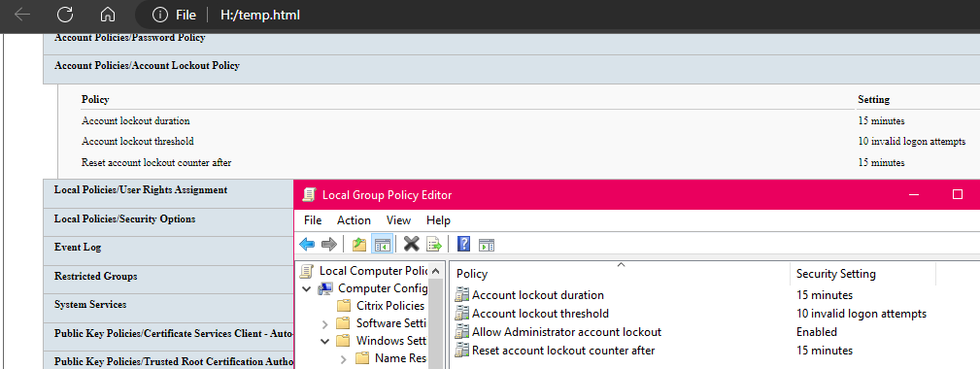Maximize the Local Group Policy Editor window
The image size is (980, 369).
[x=958, y=195]
